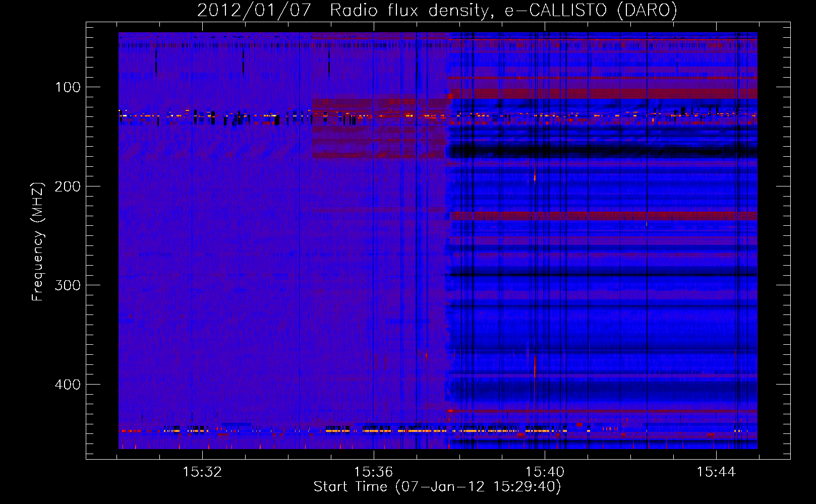
Task: Click the plot title "2012/01/07 Radio flux density, e-CALLISTO (DARO)"
Action: click(437, 11)
